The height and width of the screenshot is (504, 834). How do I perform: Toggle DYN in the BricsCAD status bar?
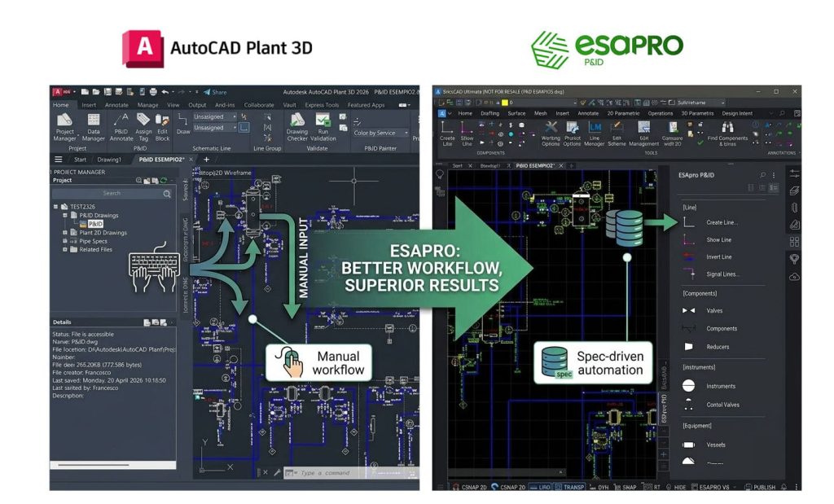pyautogui.click(x=599, y=487)
